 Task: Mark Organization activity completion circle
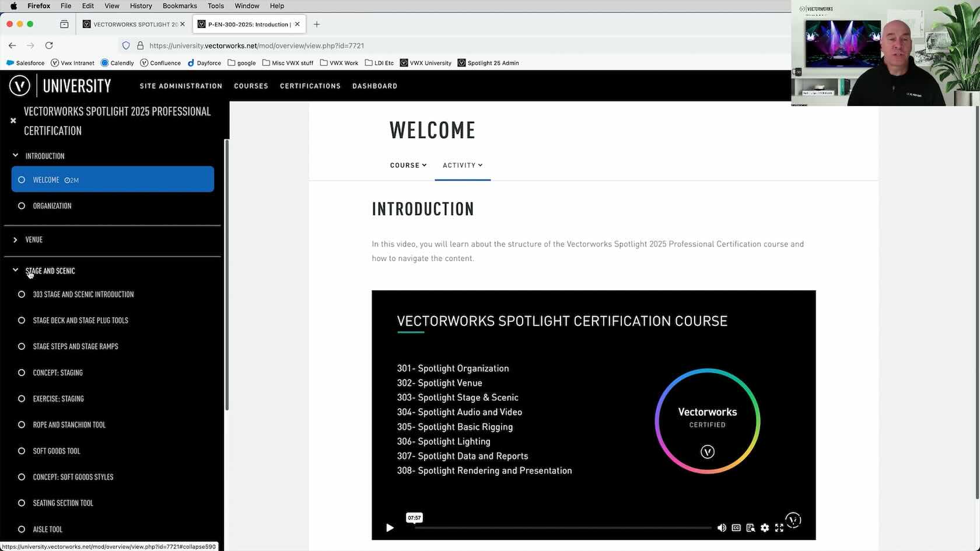[x=22, y=206]
